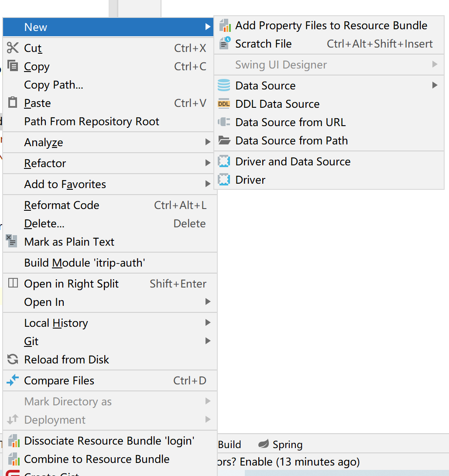
Task: Click the Scratch File icon
Action: 224,44
